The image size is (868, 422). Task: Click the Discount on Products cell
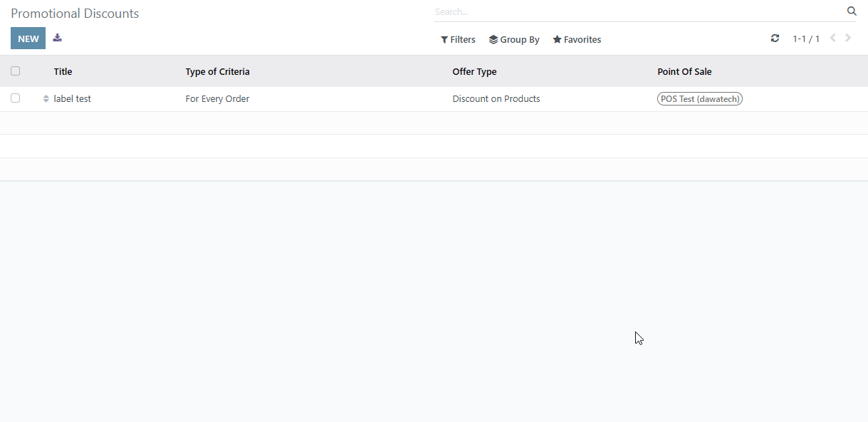click(x=496, y=99)
